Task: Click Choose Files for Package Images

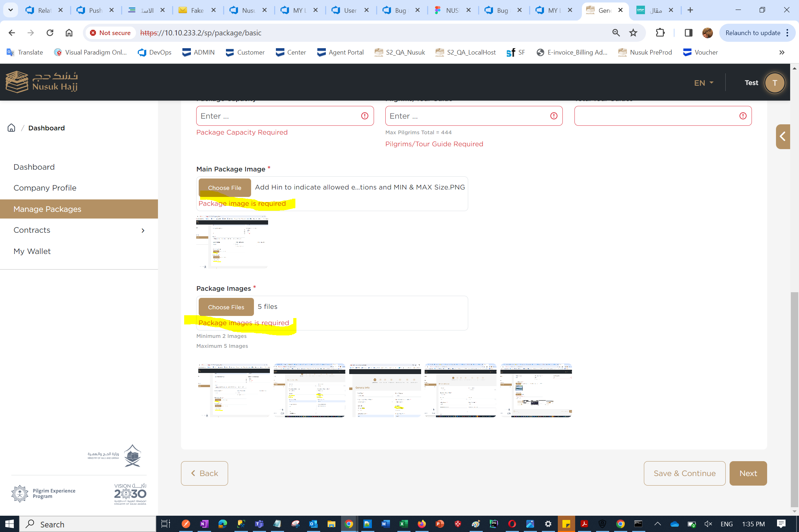Action: tap(226, 307)
